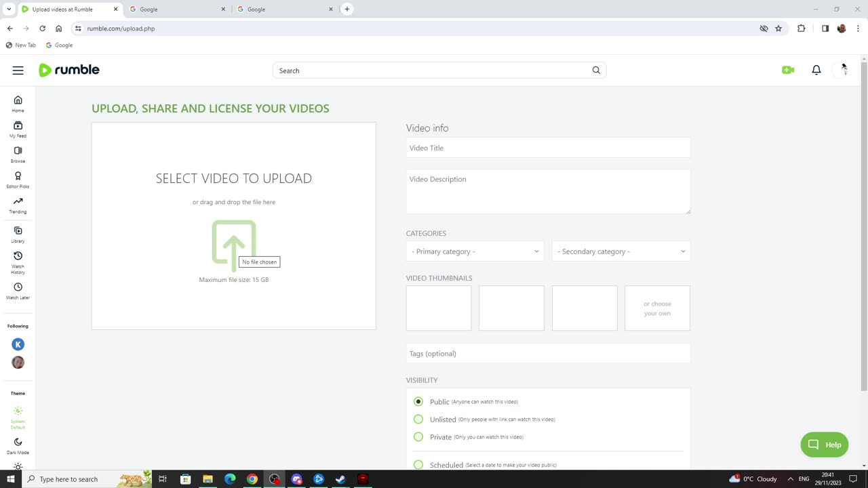Viewport: 868px width, 488px height.
Task: Close the Upload videos at Rumble tab
Action: pyautogui.click(x=115, y=9)
